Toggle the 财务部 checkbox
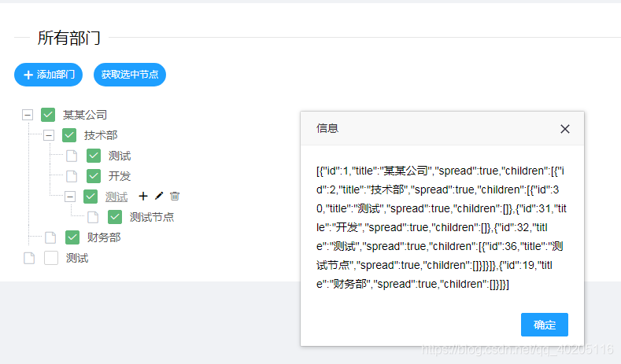The width and height of the screenshot is (621, 364). (72, 237)
